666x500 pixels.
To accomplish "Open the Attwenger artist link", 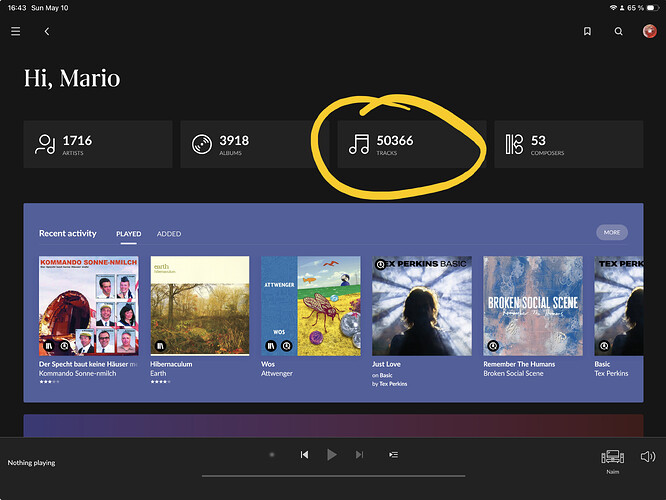I will 277,373.
